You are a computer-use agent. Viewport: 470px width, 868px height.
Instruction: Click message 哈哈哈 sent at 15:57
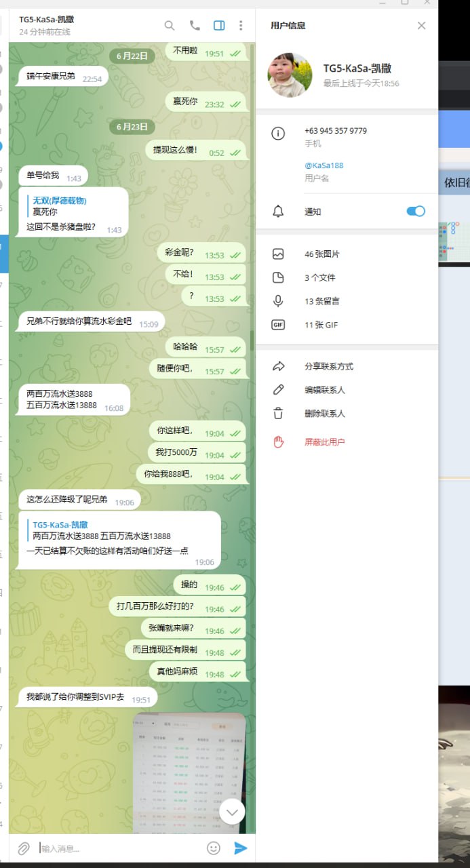pyautogui.click(x=205, y=348)
